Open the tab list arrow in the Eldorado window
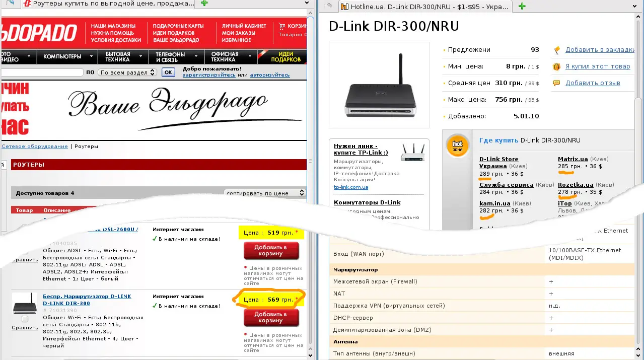Image resolution: width=644 pixels, height=360 pixels. (307, 4)
